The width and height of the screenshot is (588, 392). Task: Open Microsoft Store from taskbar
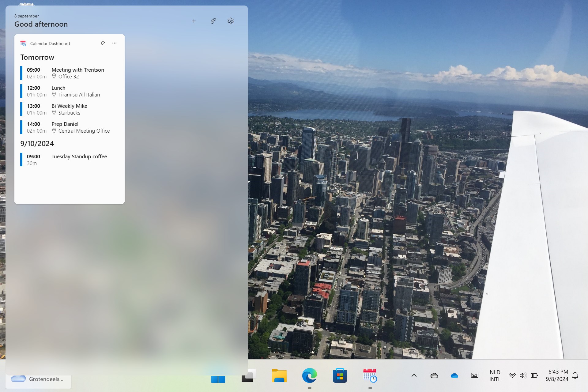[340, 376]
